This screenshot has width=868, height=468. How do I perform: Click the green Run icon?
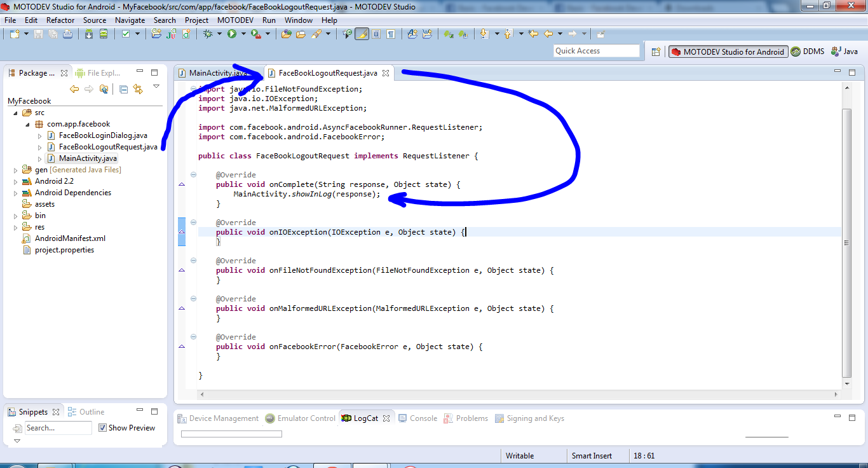(232, 34)
